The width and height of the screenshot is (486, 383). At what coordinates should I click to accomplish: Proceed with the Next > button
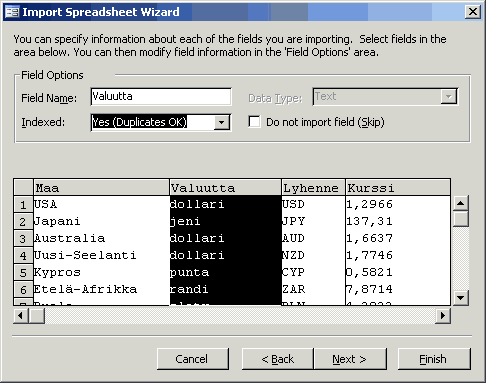coord(350,359)
